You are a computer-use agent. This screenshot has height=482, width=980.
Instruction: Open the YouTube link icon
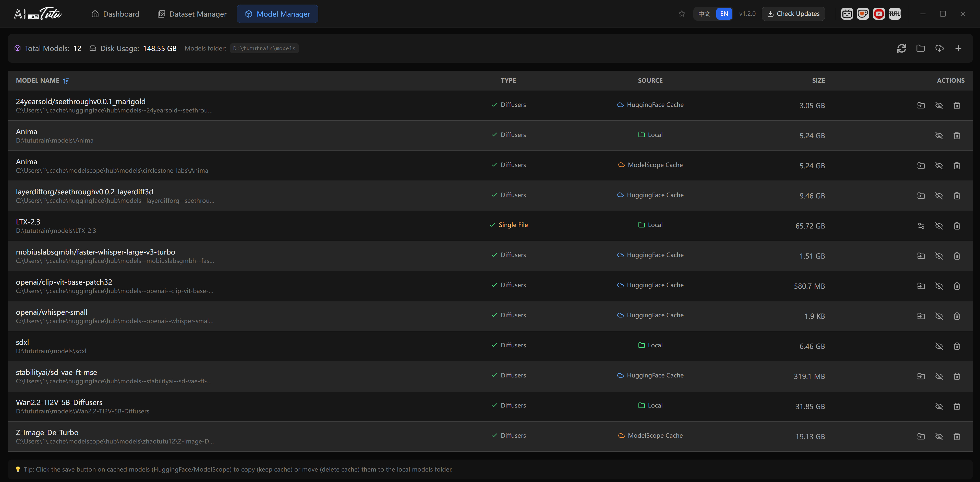878,14
